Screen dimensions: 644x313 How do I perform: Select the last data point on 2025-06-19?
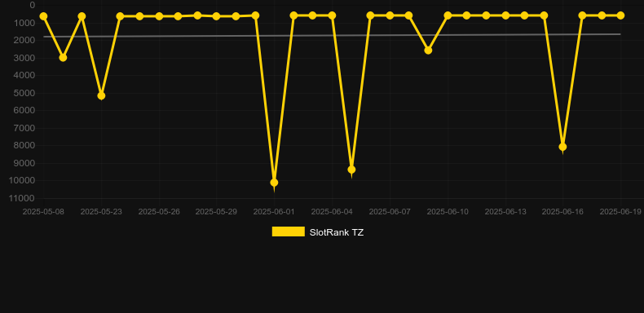(620, 15)
